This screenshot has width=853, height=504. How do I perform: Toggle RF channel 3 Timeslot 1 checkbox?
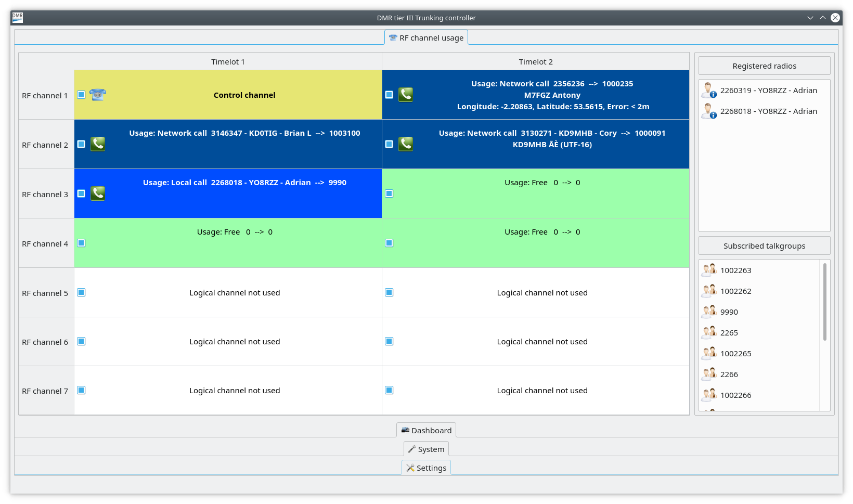click(x=81, y=193)
